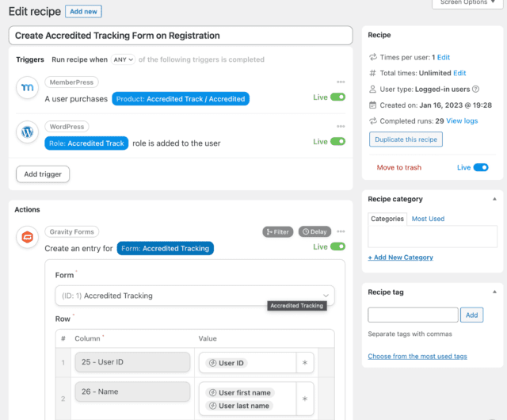
Task: Open the Gravity Forms action three-dot menu
Action: click(341, 231)
